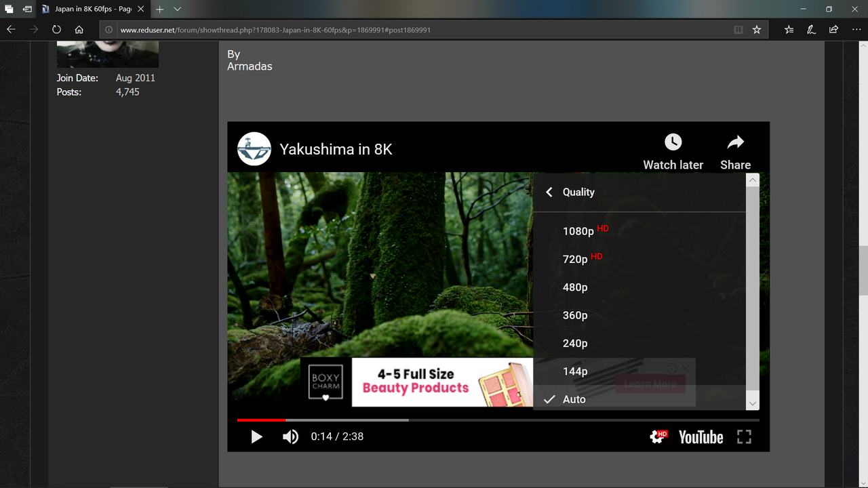Viewport: 868px width, 488px height.
Task: Click the 0:14 / 2:38 time display
Action: 337,437
